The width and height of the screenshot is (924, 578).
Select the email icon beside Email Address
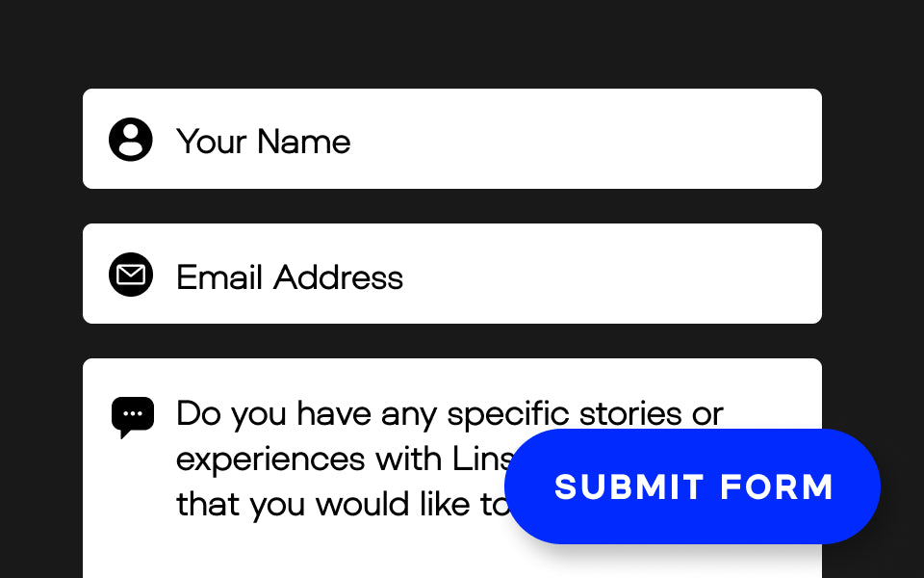pyautogui.click(x=131, y=276)
